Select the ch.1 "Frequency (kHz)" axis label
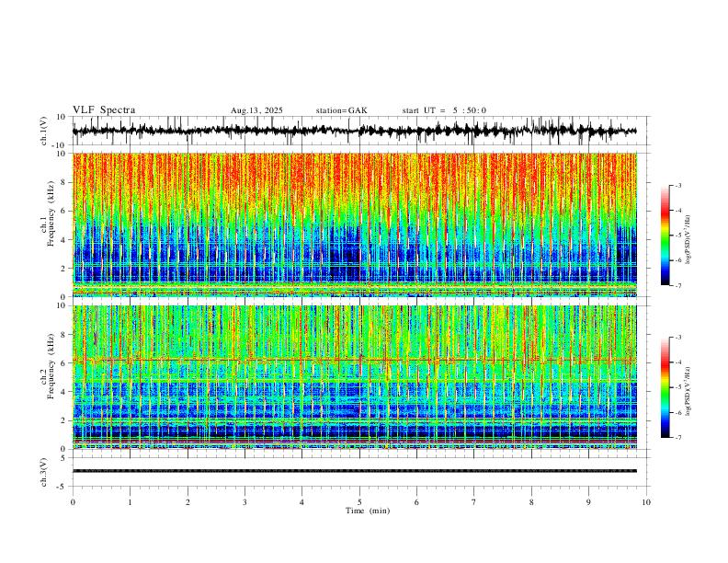 51,213
